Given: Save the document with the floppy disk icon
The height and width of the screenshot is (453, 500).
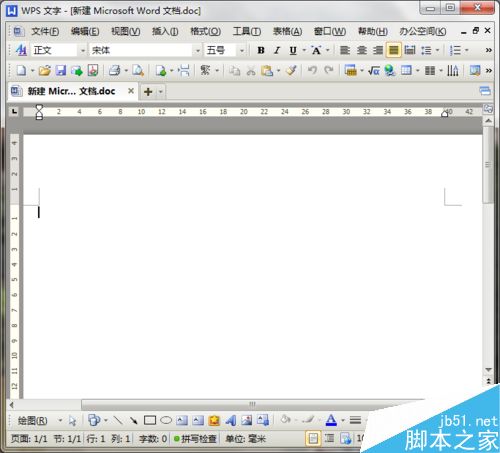Looking at the screenshot, I should 61,70.
